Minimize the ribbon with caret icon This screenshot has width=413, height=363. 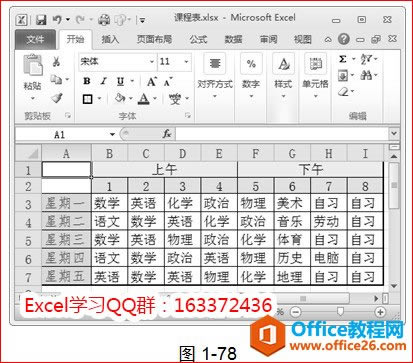(328, 40)
